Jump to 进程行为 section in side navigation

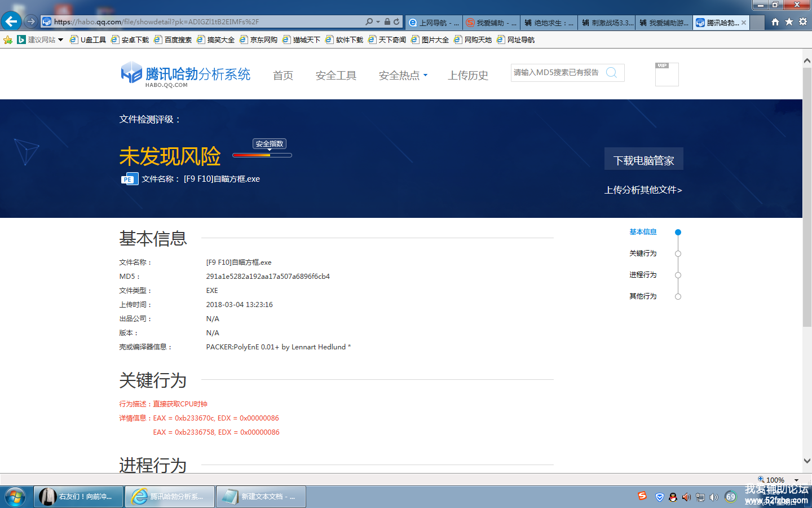tap(643, 275)
